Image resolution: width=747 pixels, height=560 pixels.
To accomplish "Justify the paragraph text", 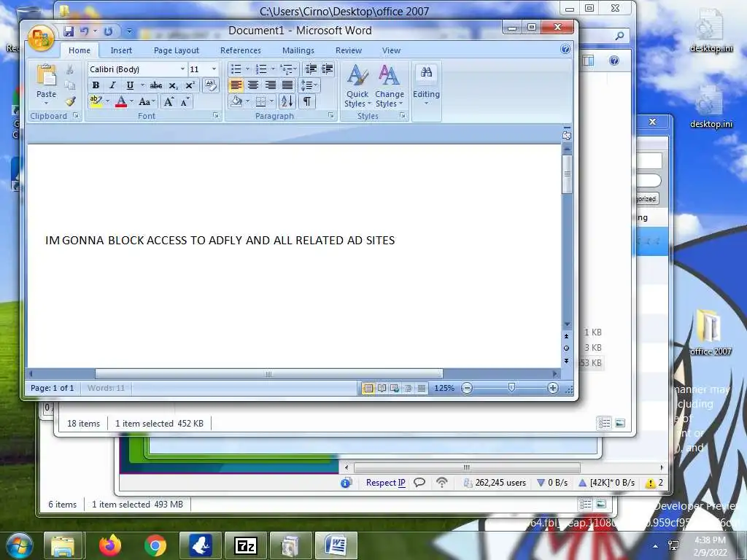I will click(287, 86).
